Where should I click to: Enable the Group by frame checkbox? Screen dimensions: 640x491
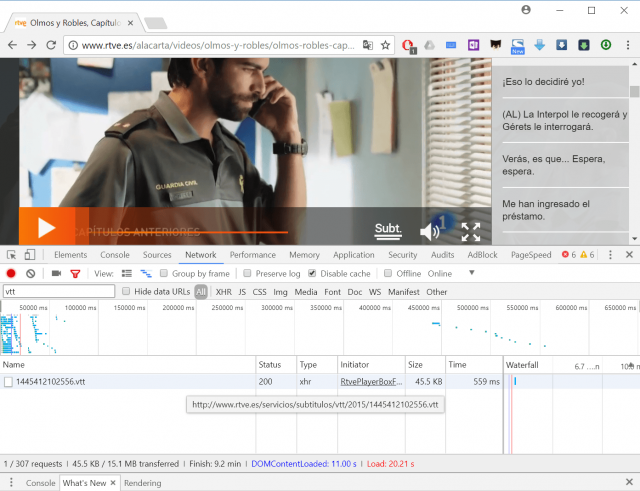[164, 273]
